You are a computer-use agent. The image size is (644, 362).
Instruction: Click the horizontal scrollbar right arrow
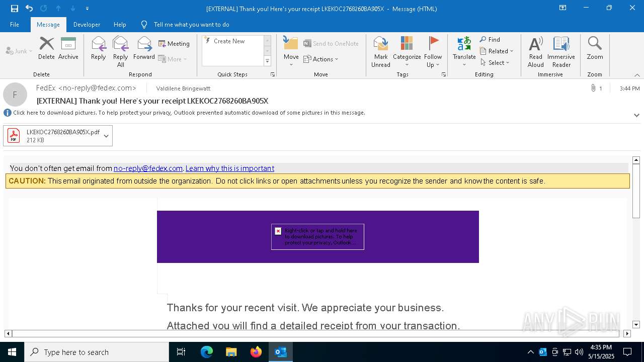(x=627, y=333)
